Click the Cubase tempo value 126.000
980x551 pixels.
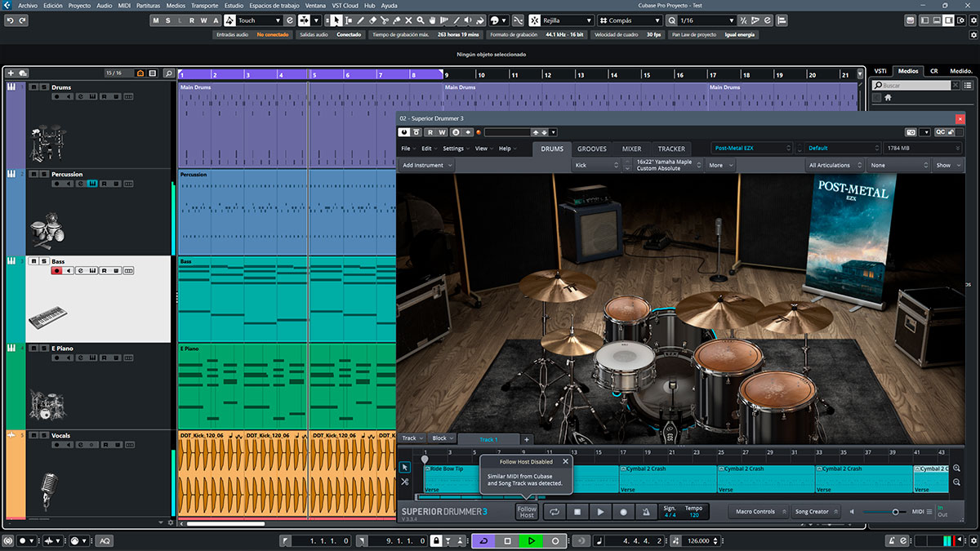click(698, 540)
